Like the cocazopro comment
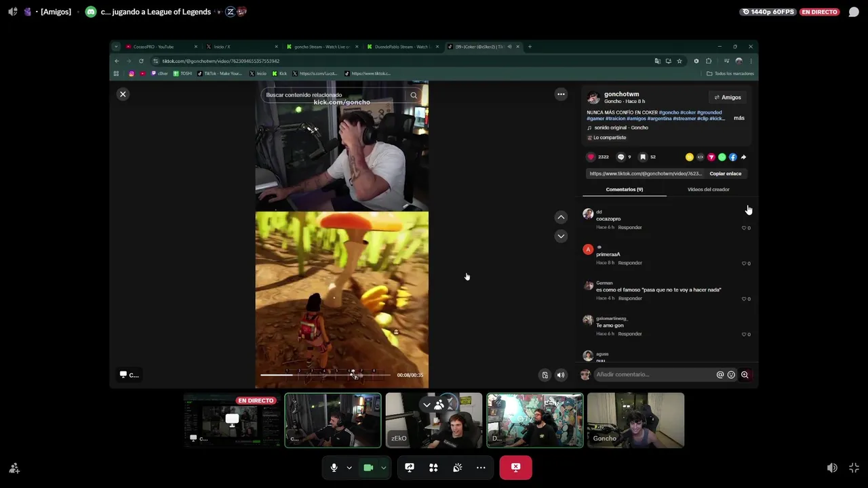This screenshot has width=868, height=488. pos(745,228)
